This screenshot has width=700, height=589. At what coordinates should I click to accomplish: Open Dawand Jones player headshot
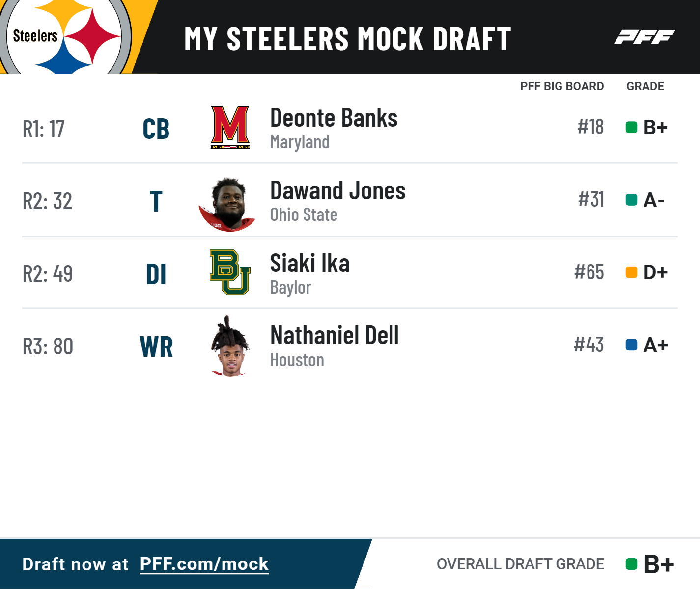(227, 204)
